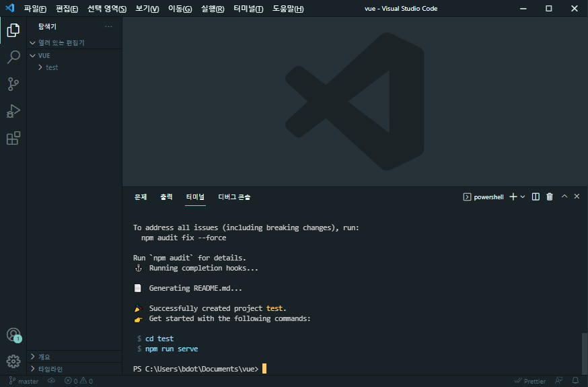This screenshot has height=387, width=588.
Task: Open the 터미널(T) menu
Action: pyautogui.click(x=248, y=9)
